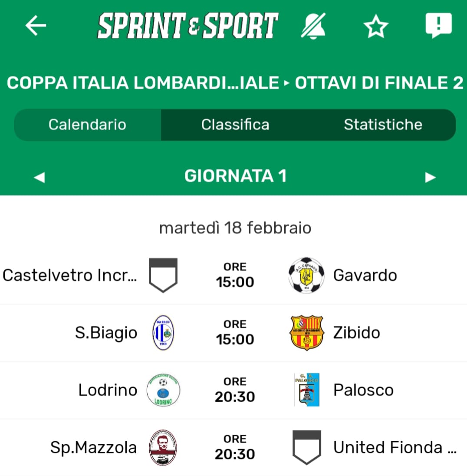The height and width of the screenshot is (476, 467).
Task: Mark competition as favorite with star
Action: [x=376, y=26]
